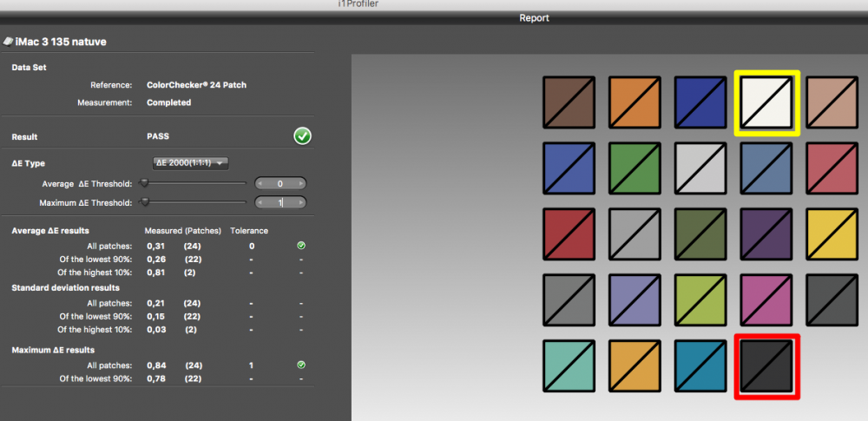The height and width of the screenshot is (421, 868).
Task: Decrease the Maximum ΔE Threshold with left arrow
Action: (x=260, y=203)
